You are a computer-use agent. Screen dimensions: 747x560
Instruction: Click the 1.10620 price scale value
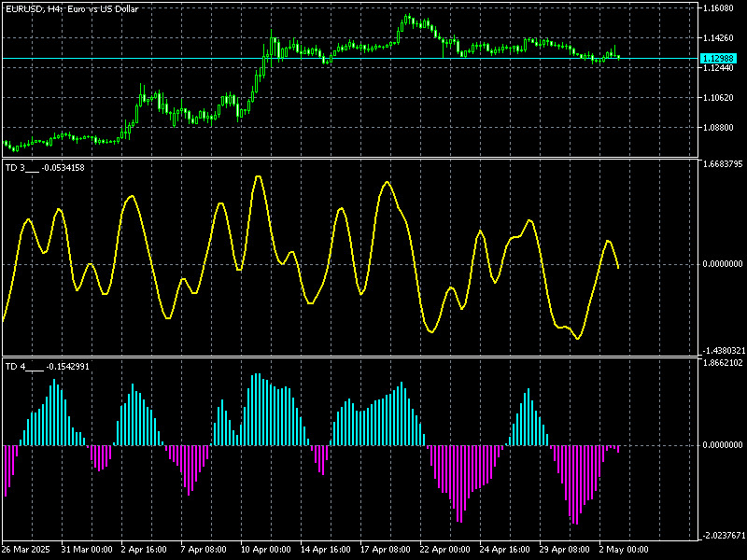pos(718,98)
